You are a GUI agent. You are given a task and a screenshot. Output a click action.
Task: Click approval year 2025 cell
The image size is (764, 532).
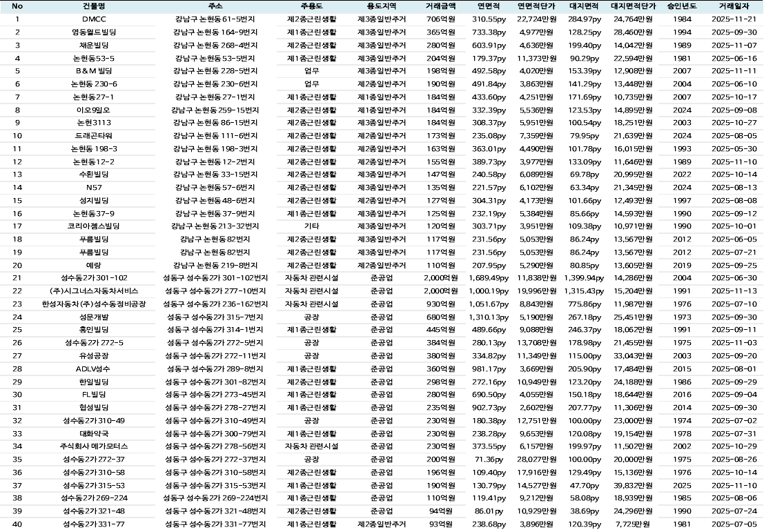(682, 486)
